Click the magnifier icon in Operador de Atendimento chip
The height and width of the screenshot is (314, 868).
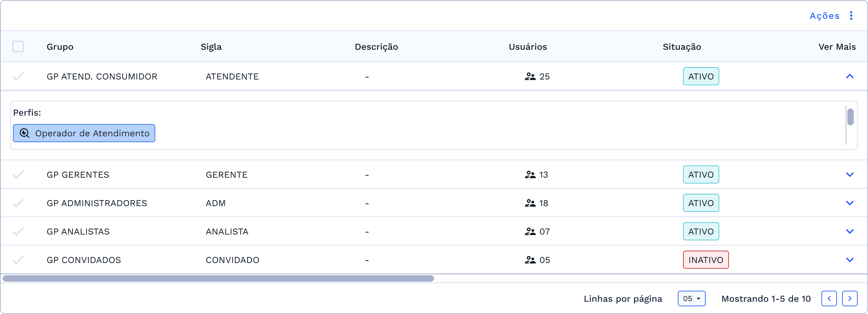(24, 133)
